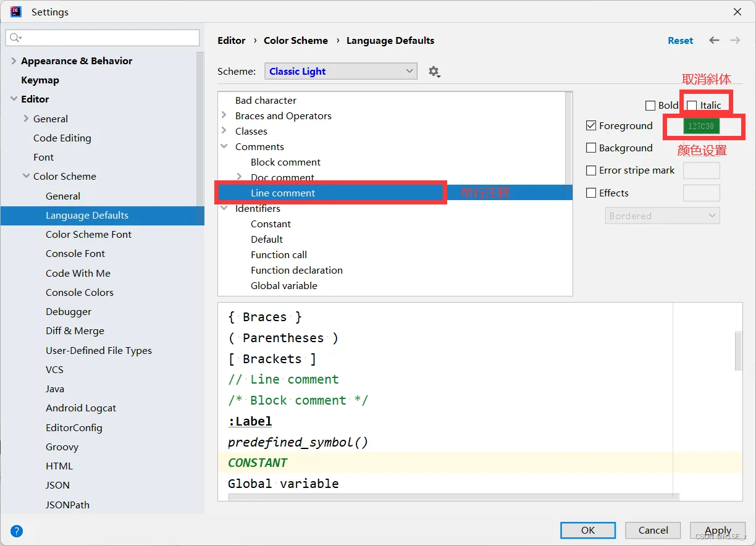Viewport: 756px width, 546px height.
Task: Open EditorConfig color page
Action: 74,428
